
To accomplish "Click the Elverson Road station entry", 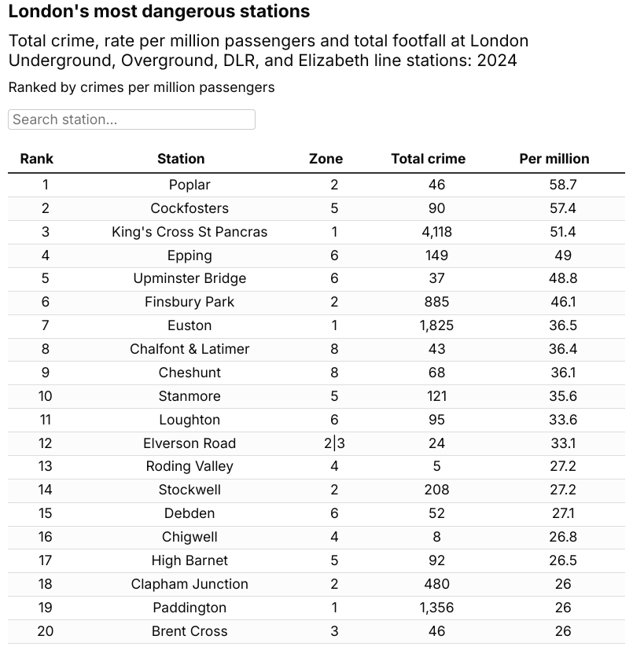I will coord(190,443).
